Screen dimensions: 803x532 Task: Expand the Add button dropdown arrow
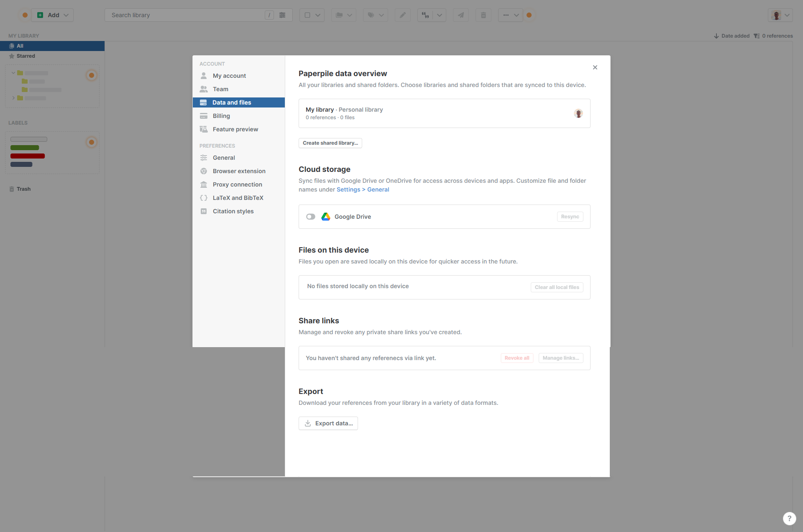tap(66, 15)
